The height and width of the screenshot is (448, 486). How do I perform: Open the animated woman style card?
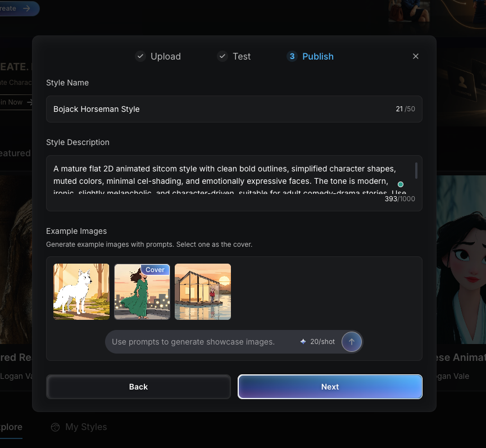(461, 260)
